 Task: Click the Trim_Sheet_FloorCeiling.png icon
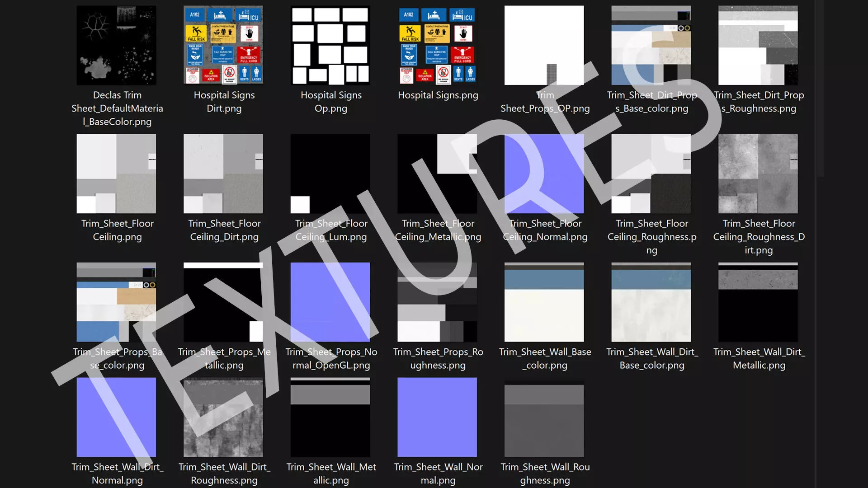click(116, 174)
